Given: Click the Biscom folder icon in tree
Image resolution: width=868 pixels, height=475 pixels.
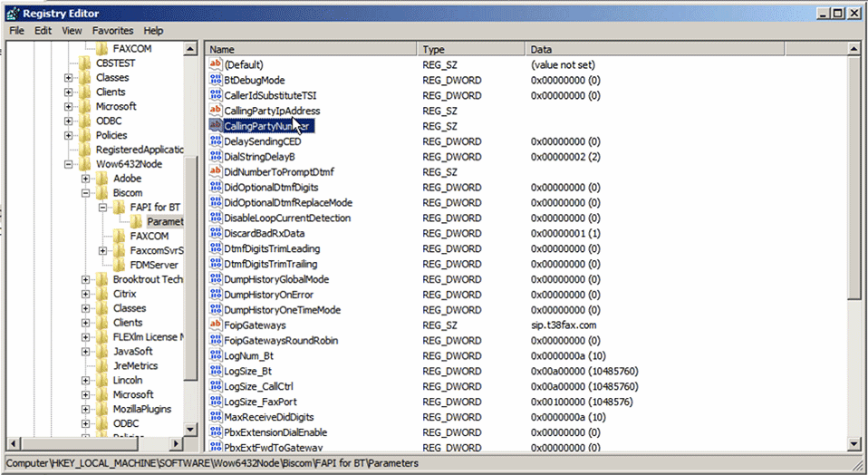Looking at the screenshot, I should point(102,193).
